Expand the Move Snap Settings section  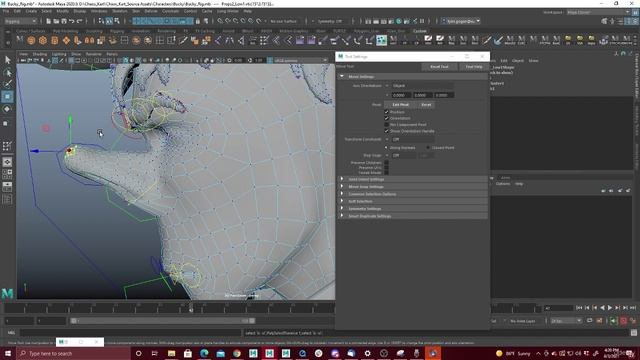(412, 187)
